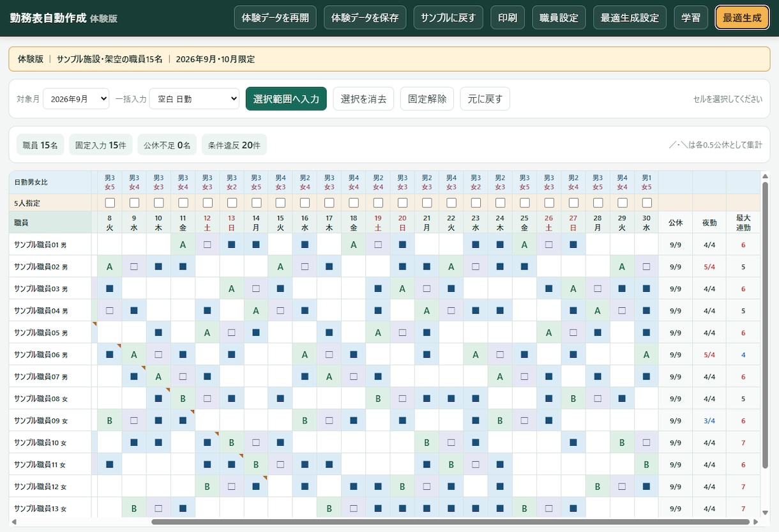Select 職員08's □ cell on day 12
Viewport: 779px width, 532px height.
pos(208,399)
